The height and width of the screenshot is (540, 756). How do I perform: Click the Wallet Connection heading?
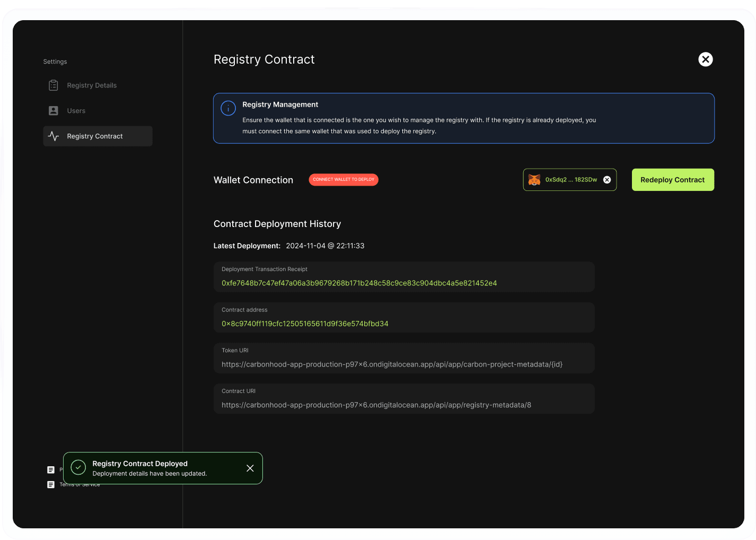(x=253, y=180)
